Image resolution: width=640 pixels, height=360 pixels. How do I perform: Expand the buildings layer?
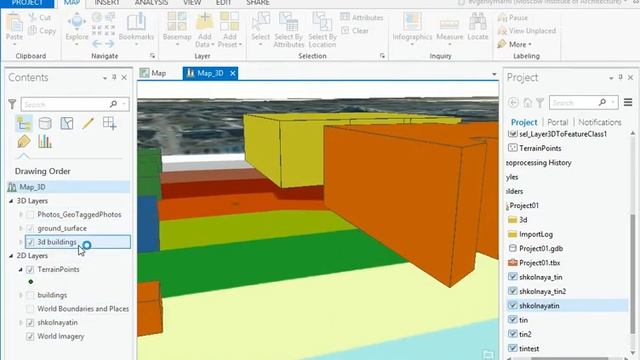(20, 295)
